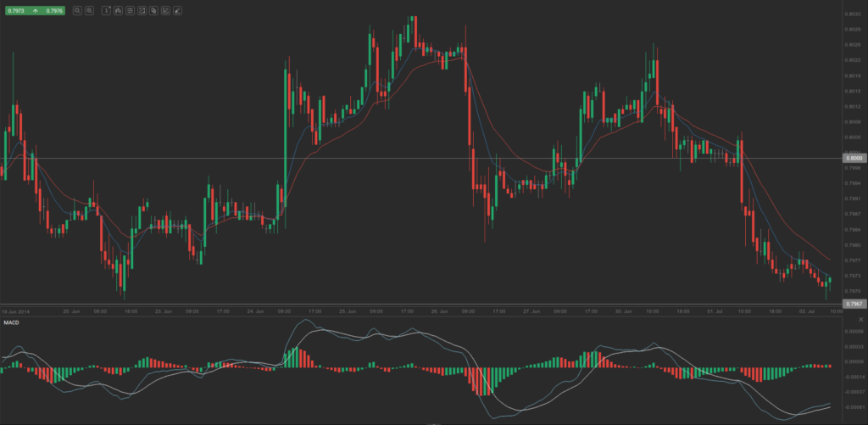Click the MACD panel label
868x425 pixels.
pos(10,322)
